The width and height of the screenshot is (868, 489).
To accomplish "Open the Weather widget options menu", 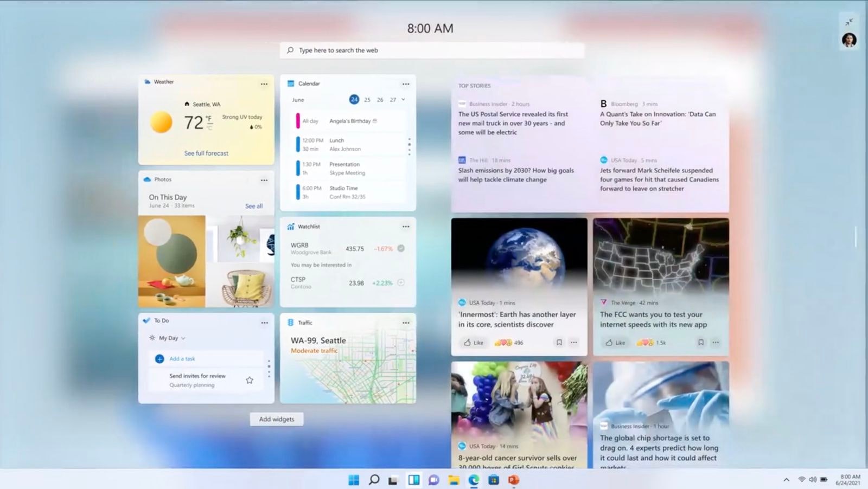I will coord(264,83).
